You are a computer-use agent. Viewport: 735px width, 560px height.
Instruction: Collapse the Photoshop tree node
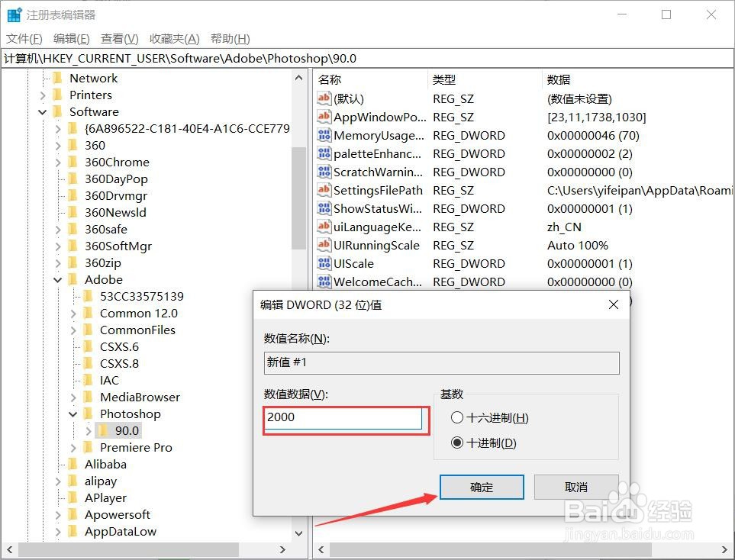pos(73,414)
